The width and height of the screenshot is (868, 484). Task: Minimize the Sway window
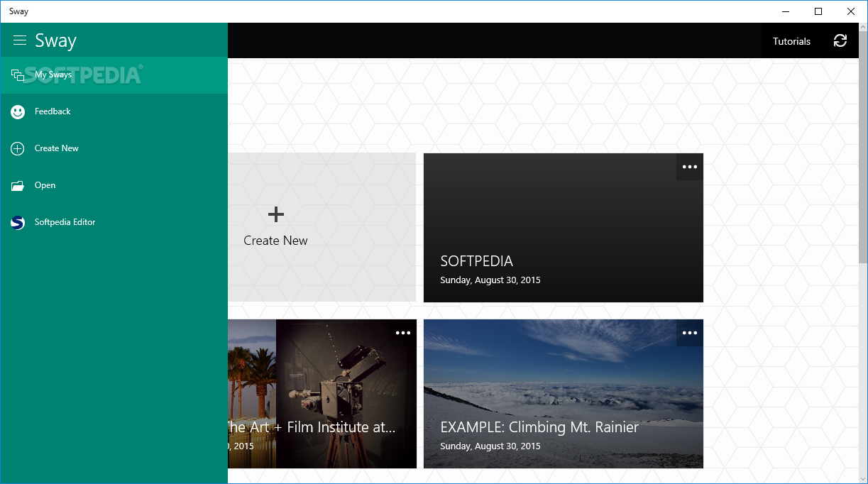pyautogui.click(x=786, y=11)
